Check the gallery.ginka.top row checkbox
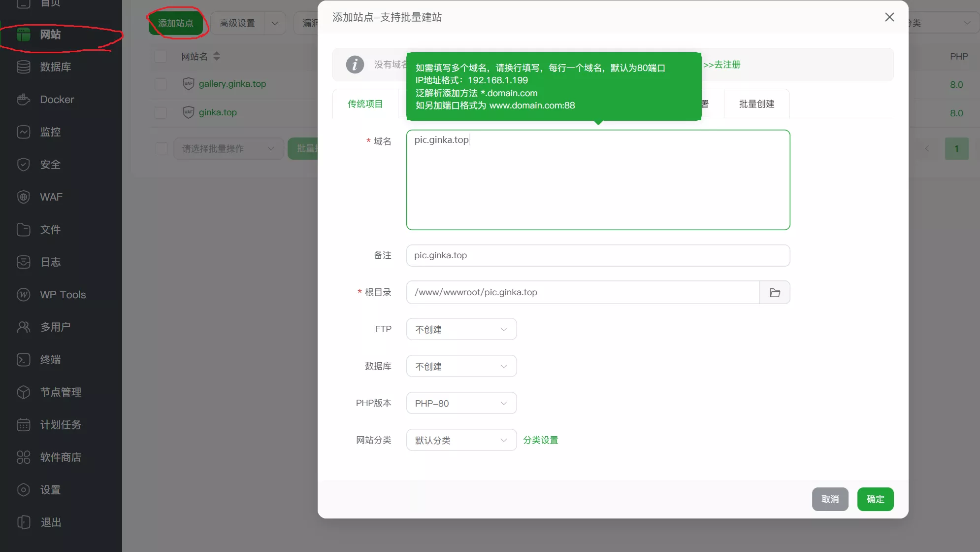This screenshot has height=552, width=980. pyautogui.click(x=161, y=84)
